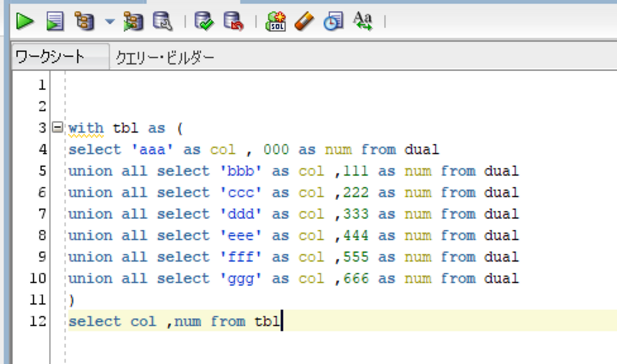Click the 'aaa' string literal on line 4
This screenshot has width=617, height=364.
coord(152,149)
